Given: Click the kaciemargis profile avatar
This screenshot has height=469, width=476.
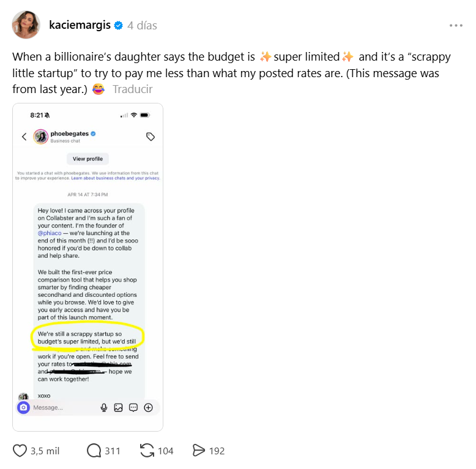Looking at the screenshot, I should coord(26,24).
